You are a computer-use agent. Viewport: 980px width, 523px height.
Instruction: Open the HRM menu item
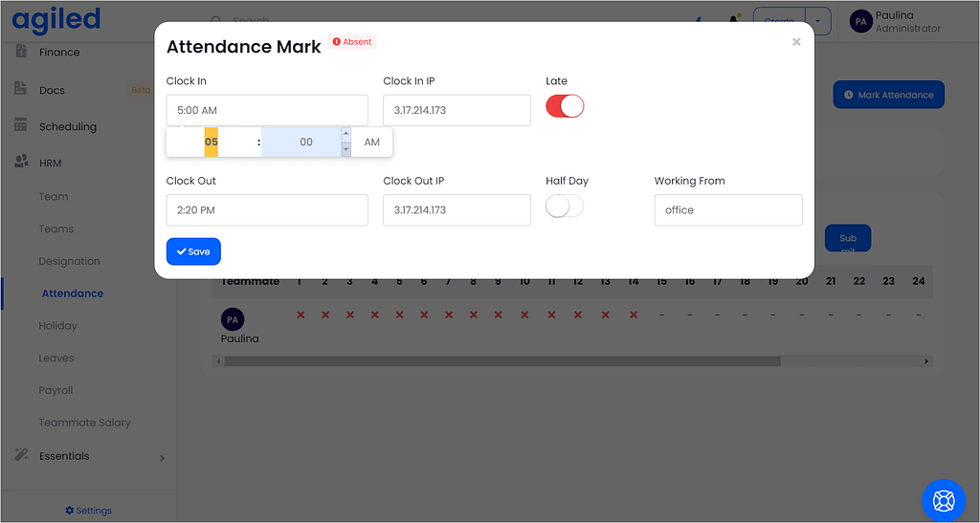point(50,163)
